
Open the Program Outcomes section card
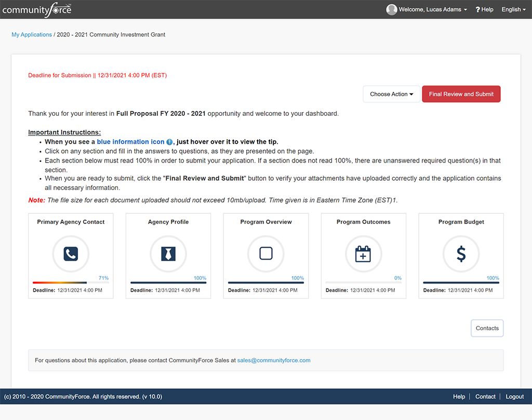363,222
